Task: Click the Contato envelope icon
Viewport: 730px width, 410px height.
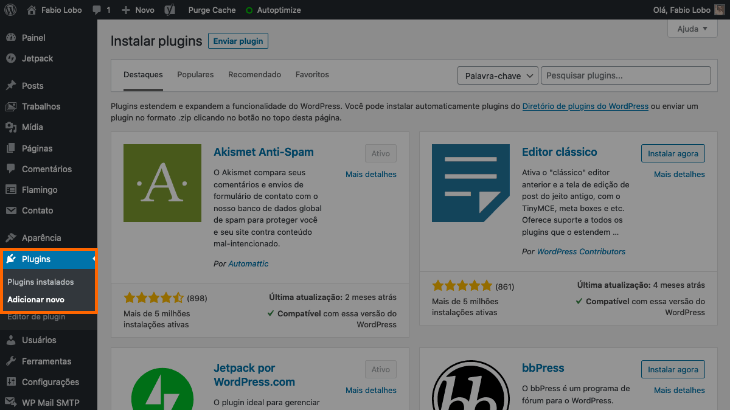Action: [x=11, y=210]
